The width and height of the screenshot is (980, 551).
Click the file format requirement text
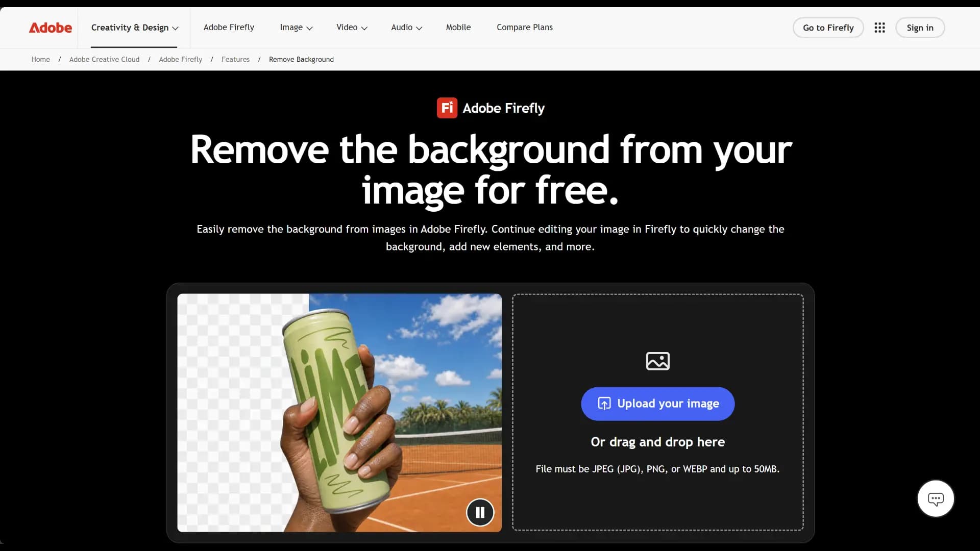pos(657,469)
